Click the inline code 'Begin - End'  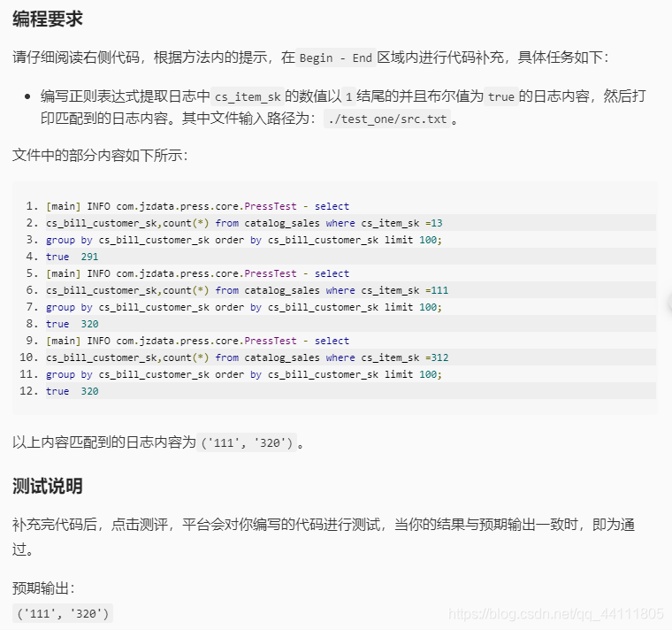pos(336,58)
